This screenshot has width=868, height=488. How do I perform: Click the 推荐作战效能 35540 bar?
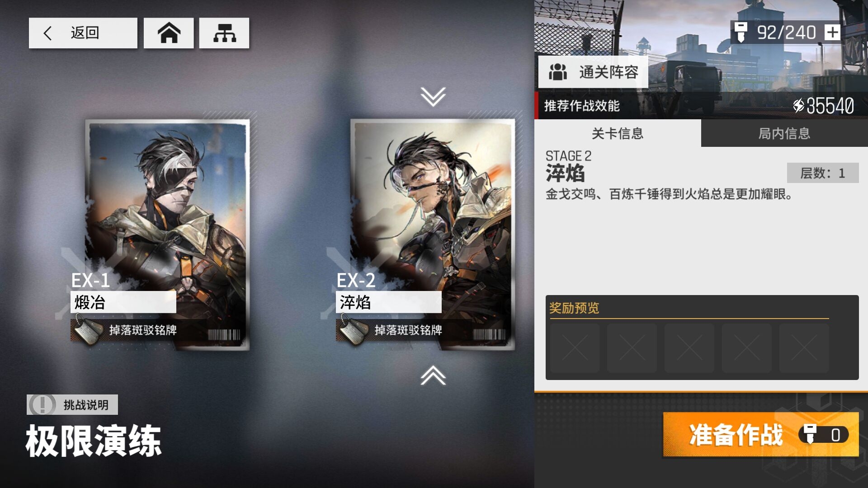(701, 106)
